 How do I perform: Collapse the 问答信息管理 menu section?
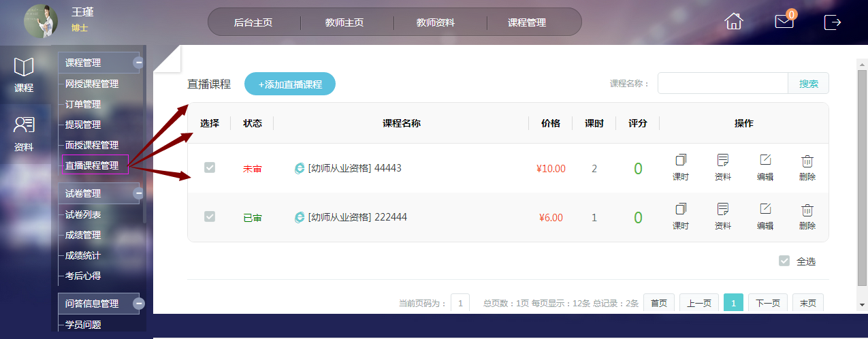[x=138, y=304]
